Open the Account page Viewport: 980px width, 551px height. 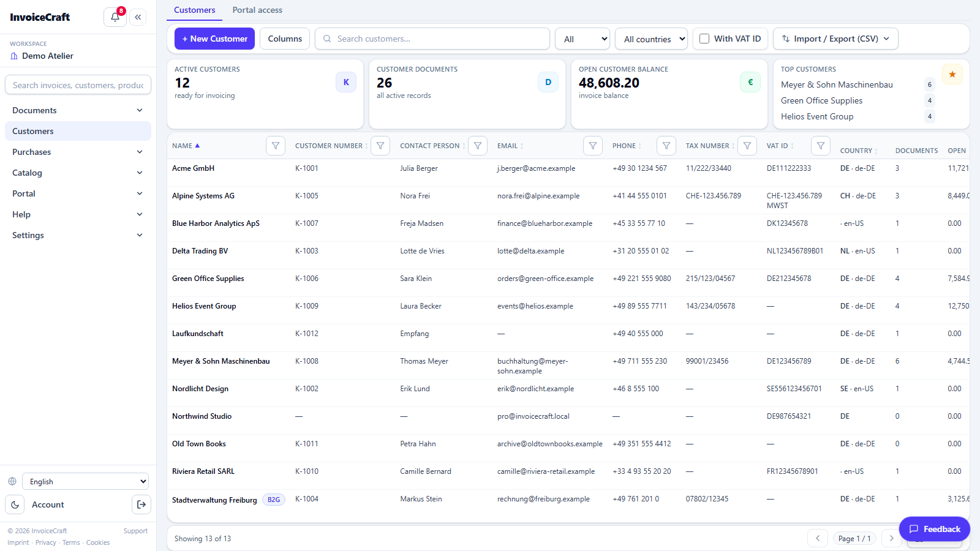48,504
